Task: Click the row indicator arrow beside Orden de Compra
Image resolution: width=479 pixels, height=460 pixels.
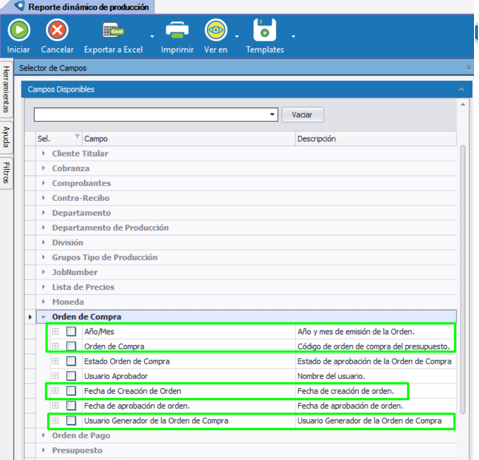Action: pos(30,317)
